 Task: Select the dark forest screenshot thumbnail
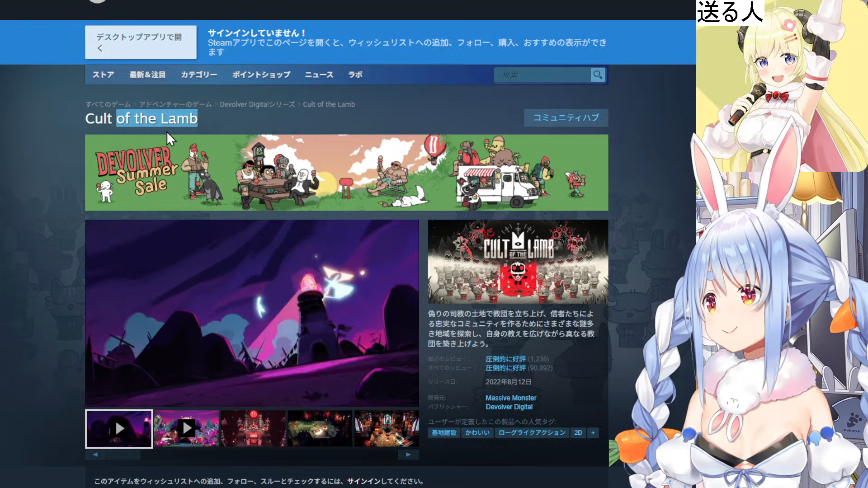320,428
